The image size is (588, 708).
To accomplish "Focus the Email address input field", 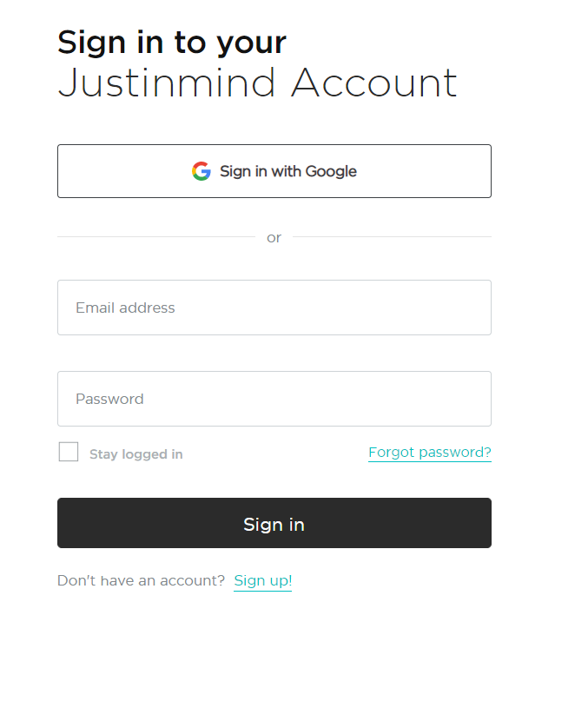I will [x=274, y=308].
